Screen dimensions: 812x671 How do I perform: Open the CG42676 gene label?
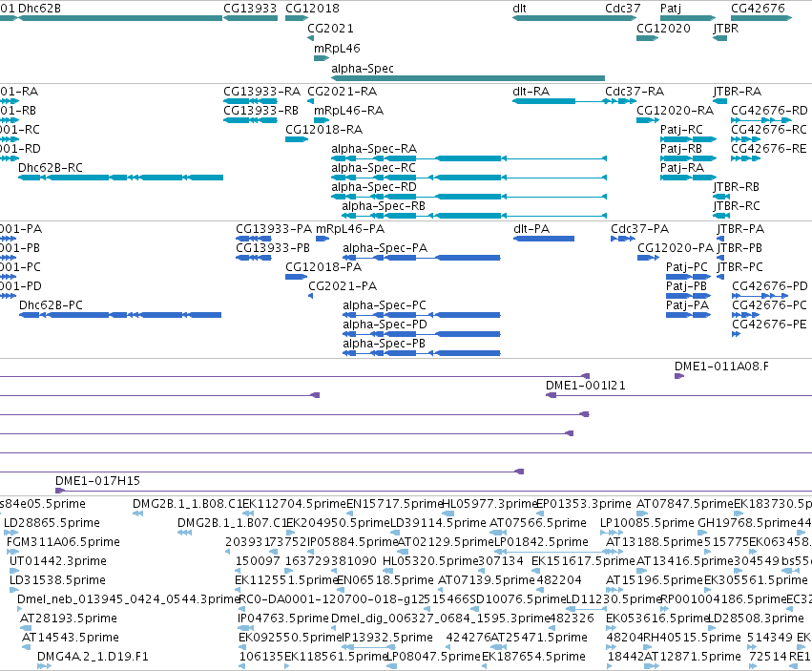pyautogui.click(x=758, y=9)
